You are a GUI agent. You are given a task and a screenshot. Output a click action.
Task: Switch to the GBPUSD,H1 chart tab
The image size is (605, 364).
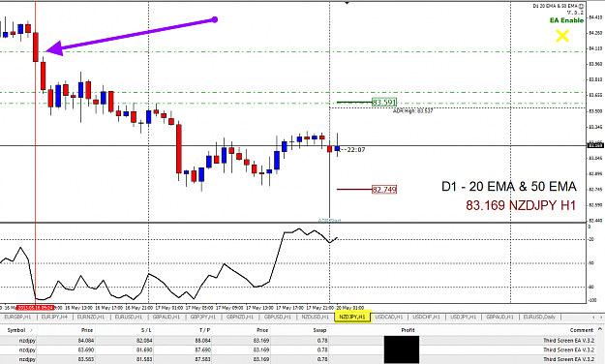coord(278,317)
